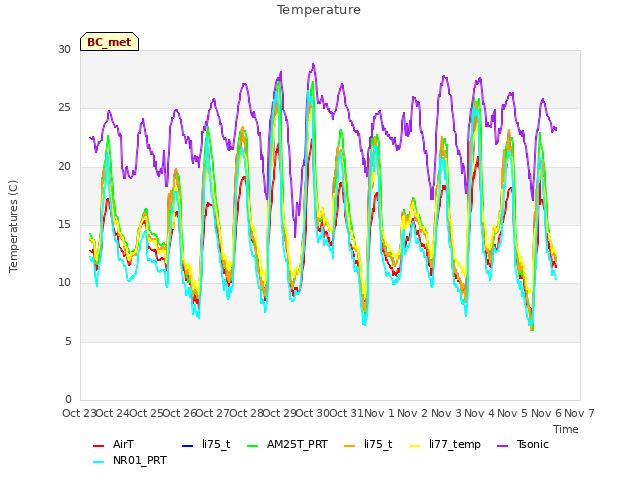This screenshot has height=480, width=640.
Task: Click the 25 y-axis tick label
Action: (64, 108)
